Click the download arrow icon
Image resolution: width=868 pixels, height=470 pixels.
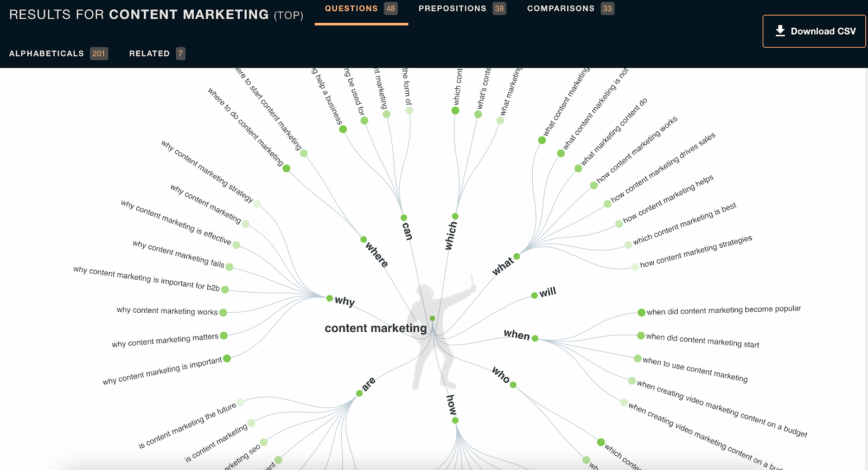pos(780,31)
